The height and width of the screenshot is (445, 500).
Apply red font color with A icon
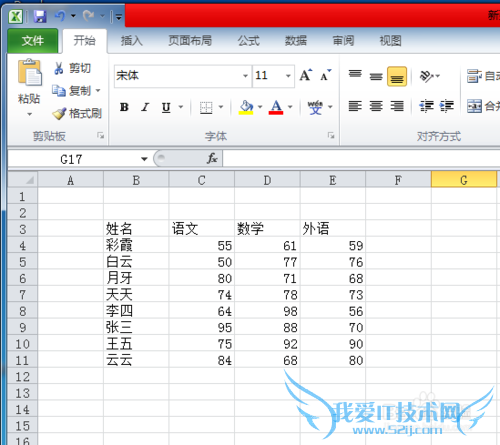tap(276, 107)
